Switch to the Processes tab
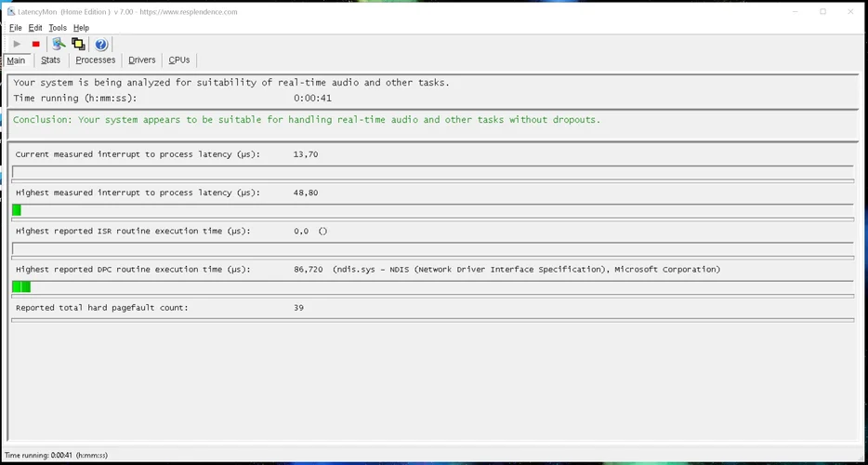 pyautogui.click(x=95, y=60)
